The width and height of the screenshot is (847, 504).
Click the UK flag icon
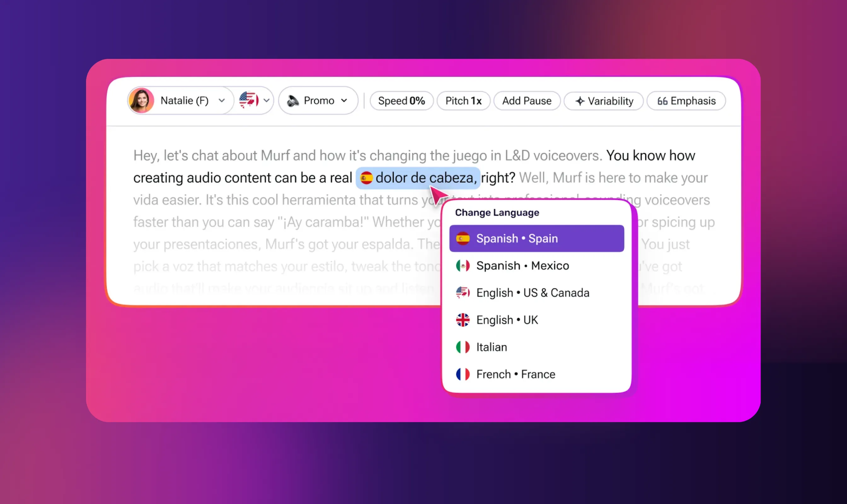click(462, 320)
